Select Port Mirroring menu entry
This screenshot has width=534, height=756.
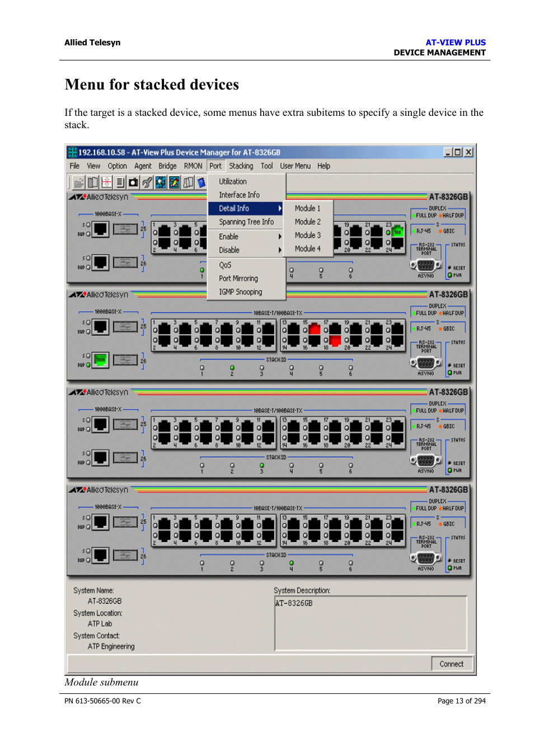coord(246,279)
